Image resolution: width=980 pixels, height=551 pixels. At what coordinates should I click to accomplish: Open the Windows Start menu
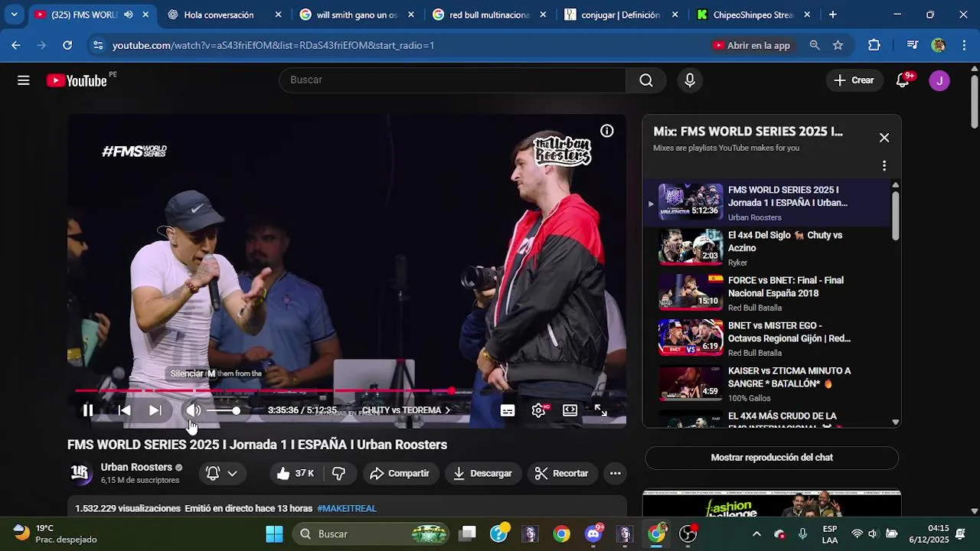coord(274,534)
